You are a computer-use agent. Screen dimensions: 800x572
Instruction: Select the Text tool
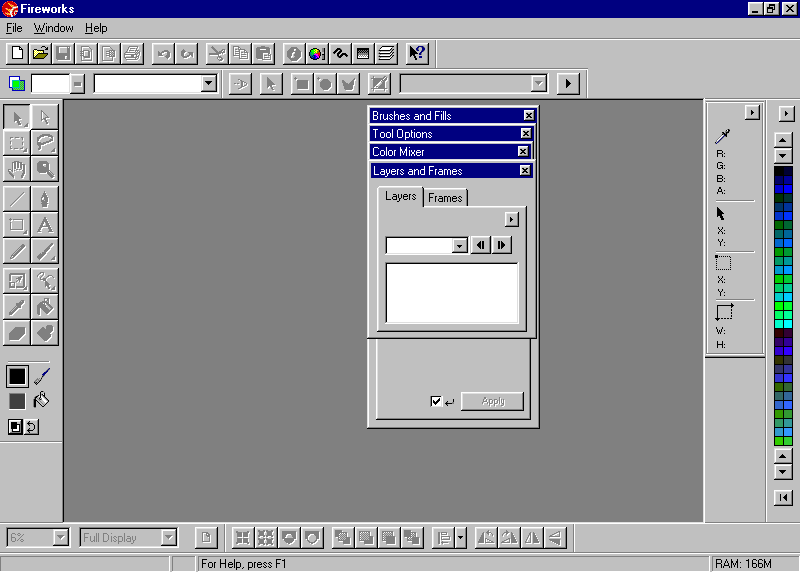[45, 225]
